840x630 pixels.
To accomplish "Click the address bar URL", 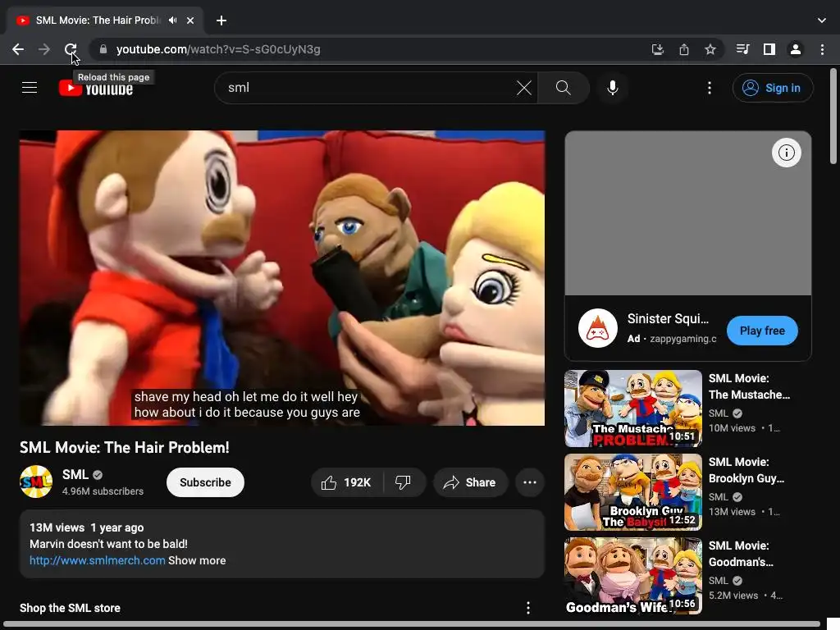I will (218, 49).
